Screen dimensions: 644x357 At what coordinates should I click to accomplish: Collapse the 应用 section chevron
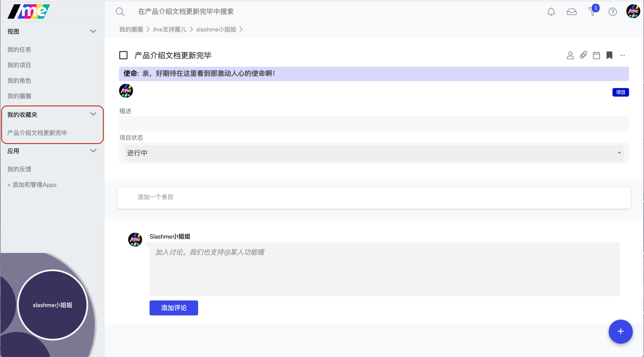tap(93, 151)
